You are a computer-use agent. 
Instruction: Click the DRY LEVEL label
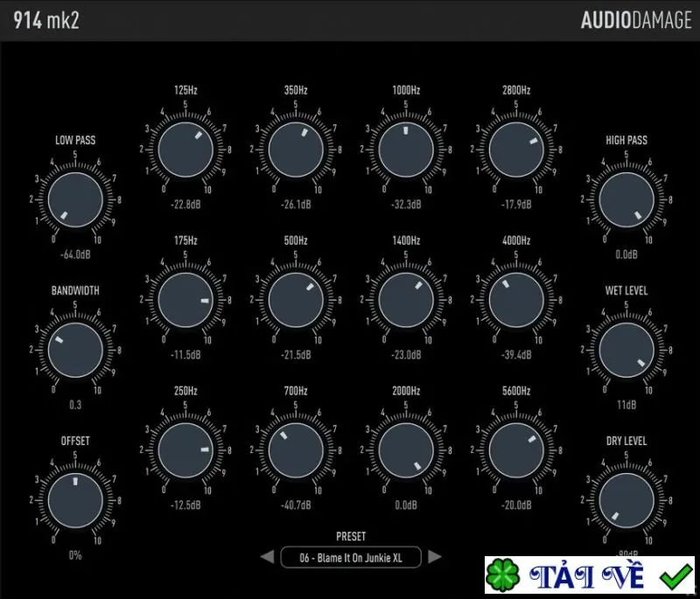click(626, 441)
